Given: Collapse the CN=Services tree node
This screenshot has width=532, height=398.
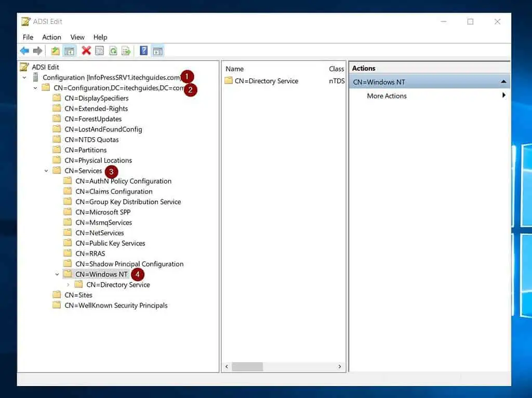Looking at the screenshot, I should [x=46, y=170].
